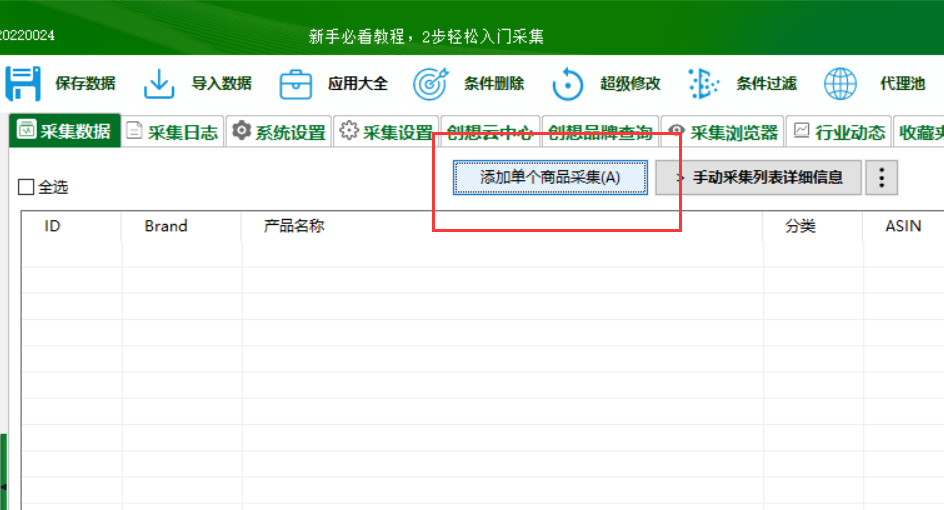
Task: Click the gear icon on 系统设置 tab
Action: [241, 130]
